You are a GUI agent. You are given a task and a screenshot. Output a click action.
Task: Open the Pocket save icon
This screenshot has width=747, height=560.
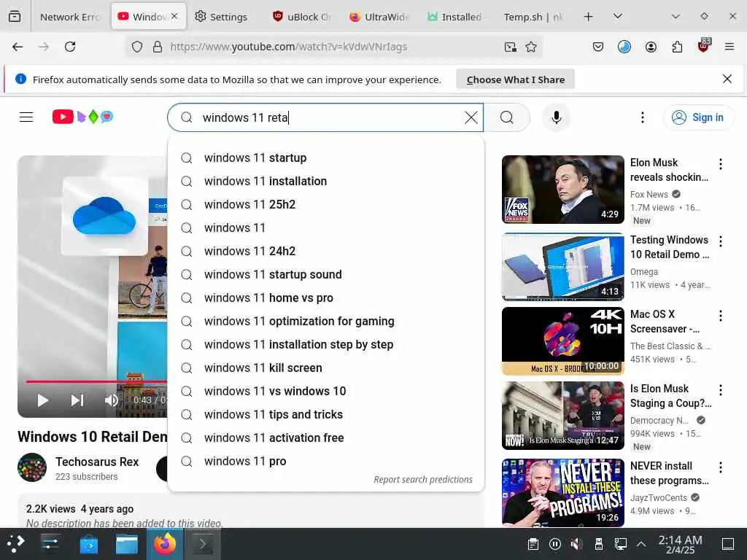pos(598,47)
